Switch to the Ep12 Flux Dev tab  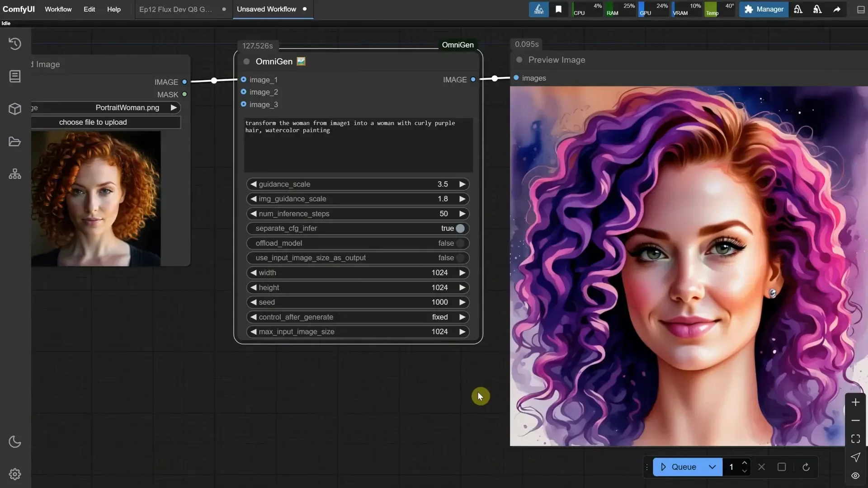176,9
